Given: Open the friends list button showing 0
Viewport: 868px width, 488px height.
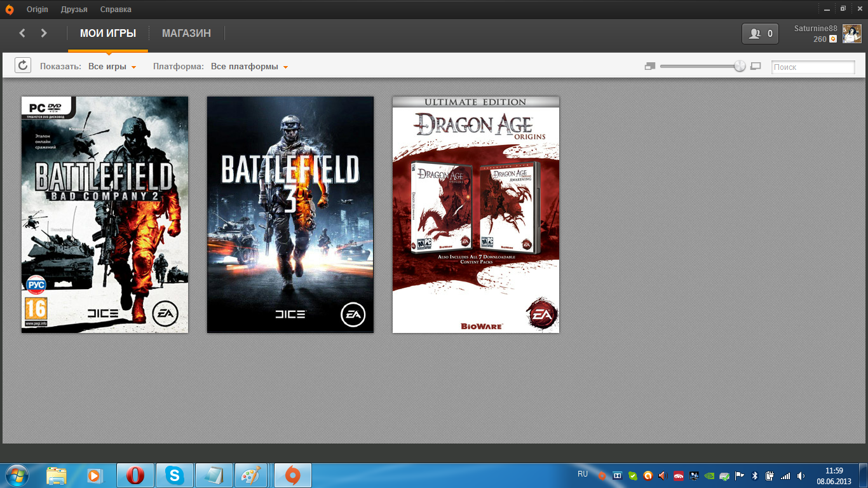Looking at the screenshot, I should point(760,34).
